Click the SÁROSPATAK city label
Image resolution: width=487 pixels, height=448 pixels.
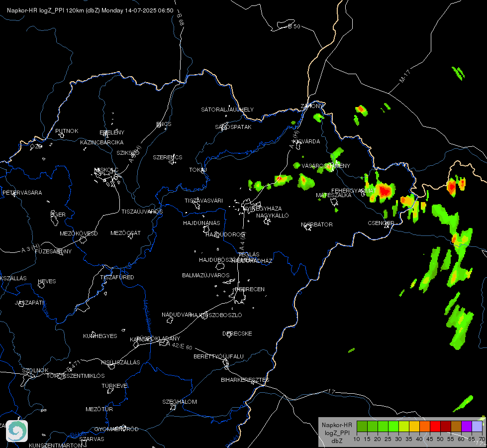point(233,127)
